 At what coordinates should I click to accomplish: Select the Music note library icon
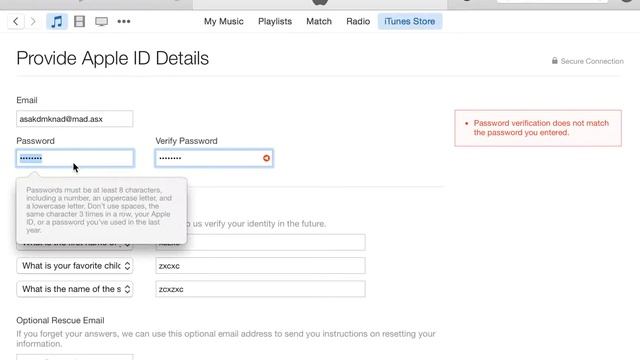pyautogui.click(x=57, y=21)
